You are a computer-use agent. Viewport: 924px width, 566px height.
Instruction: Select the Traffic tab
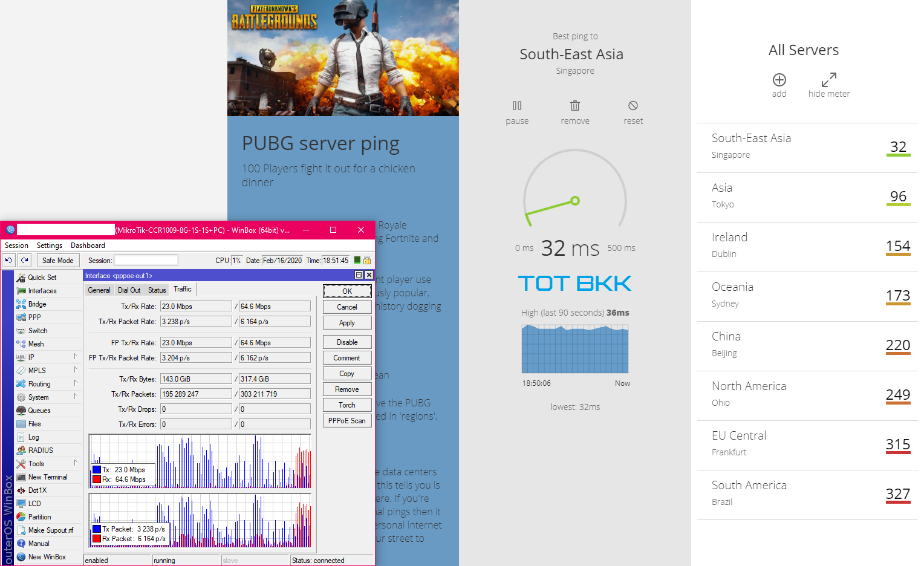point(183,289)
